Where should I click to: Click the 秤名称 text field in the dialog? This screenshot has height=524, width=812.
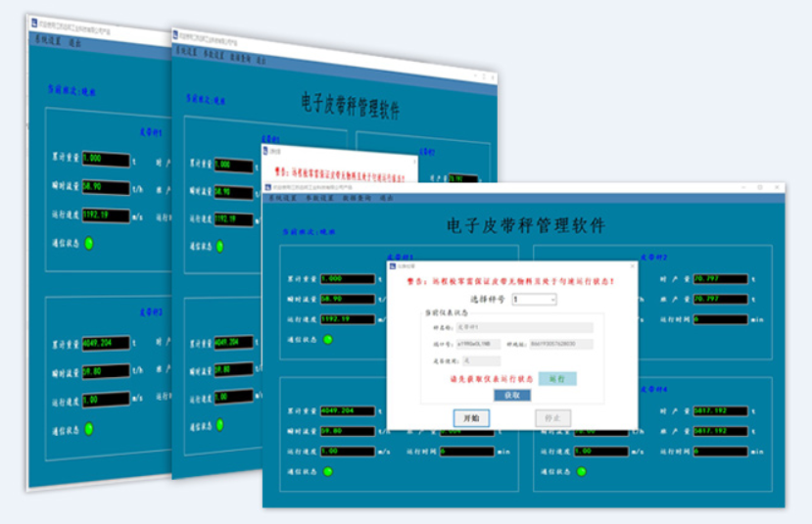pyautogui.click(x=524, y=328)
